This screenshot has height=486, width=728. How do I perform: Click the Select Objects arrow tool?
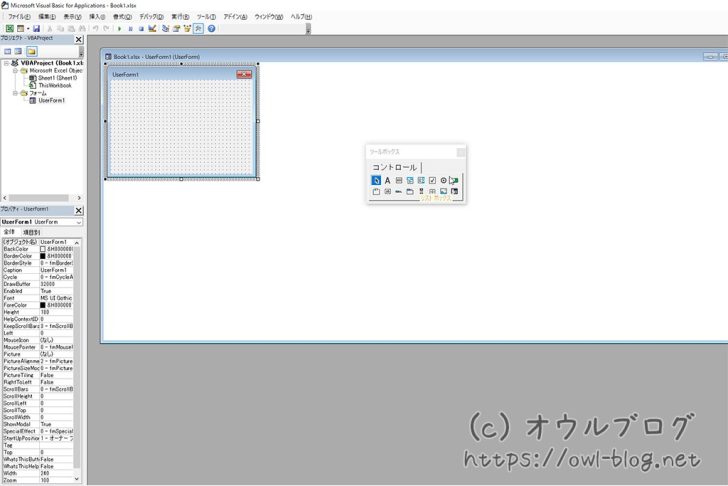point(376,180)
